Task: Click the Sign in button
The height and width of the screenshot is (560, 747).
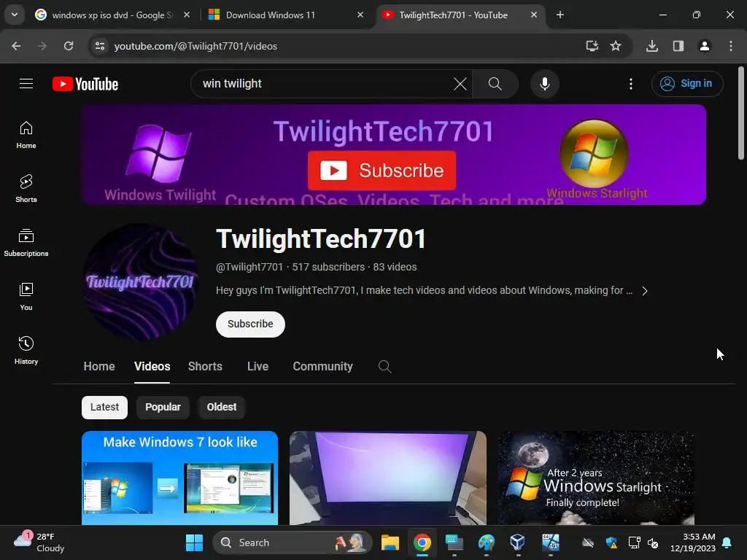Action: point(687,84)
